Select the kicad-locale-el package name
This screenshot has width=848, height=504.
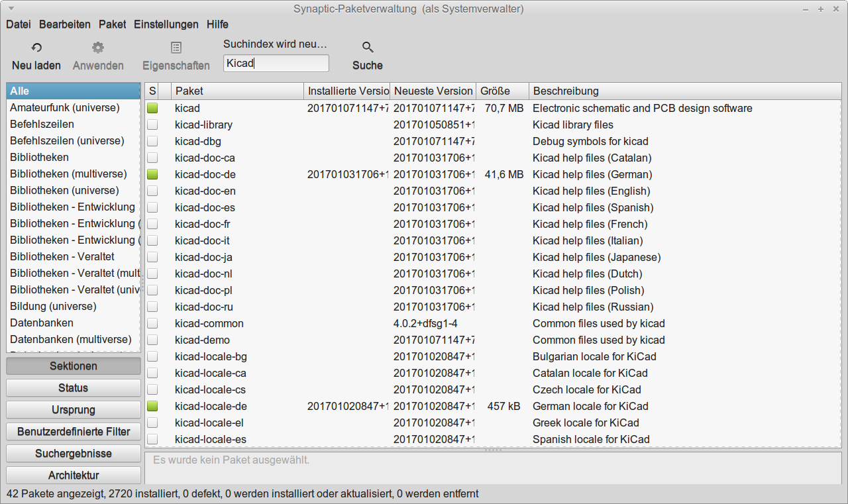click(x=210, y=423)
